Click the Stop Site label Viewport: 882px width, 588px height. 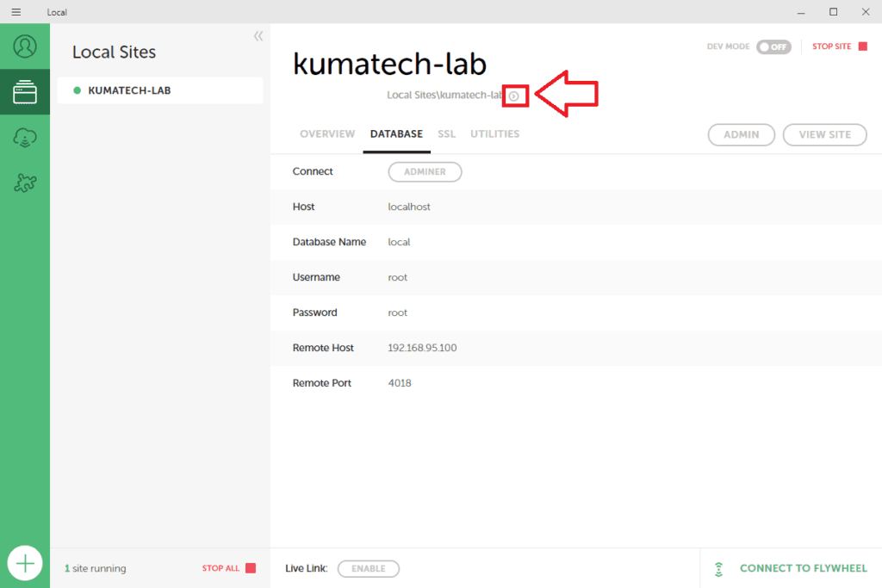pyautogui.click(x=831, y=46)
